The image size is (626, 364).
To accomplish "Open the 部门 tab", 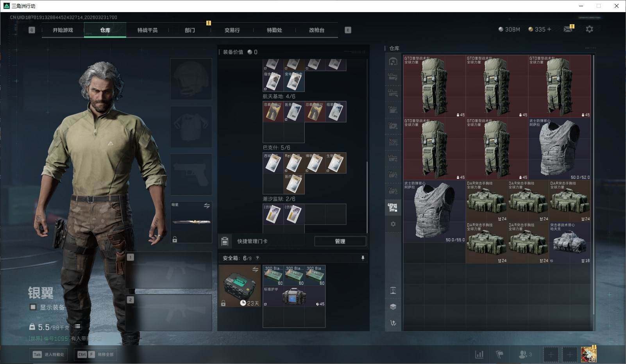I will (x=190, y=30).
